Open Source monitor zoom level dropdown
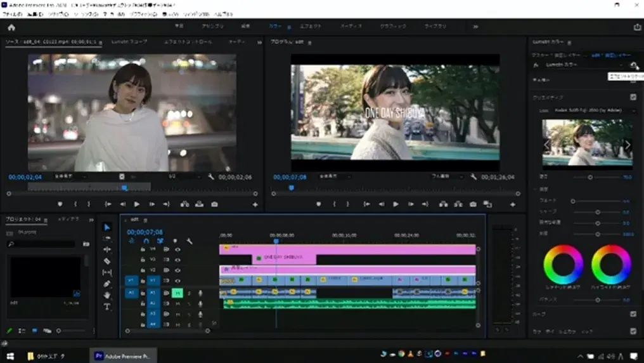Image resolution: width=644 pixels, height=363 pixels. click(x=70, y=176)
